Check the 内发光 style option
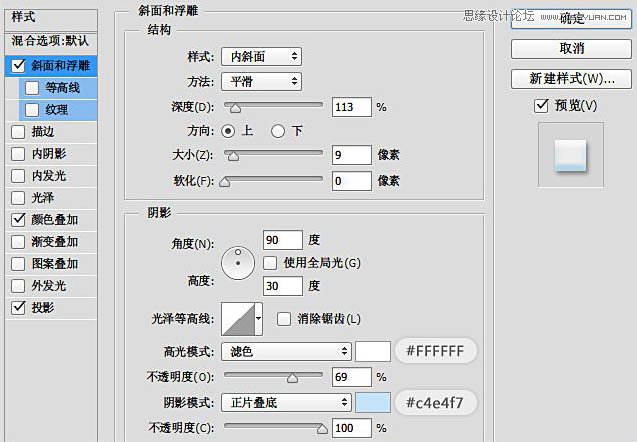This screenshot has height=442, width=637. point(18,176)
